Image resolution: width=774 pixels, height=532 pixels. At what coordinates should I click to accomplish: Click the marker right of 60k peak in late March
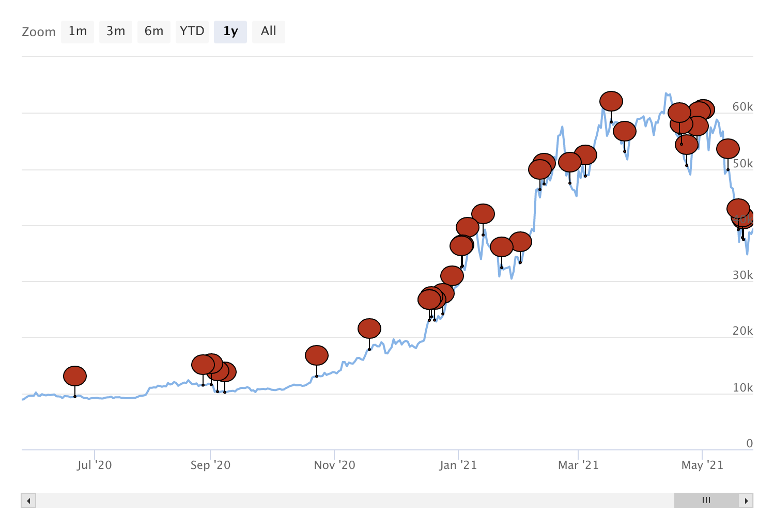click(x=625, y=131)
